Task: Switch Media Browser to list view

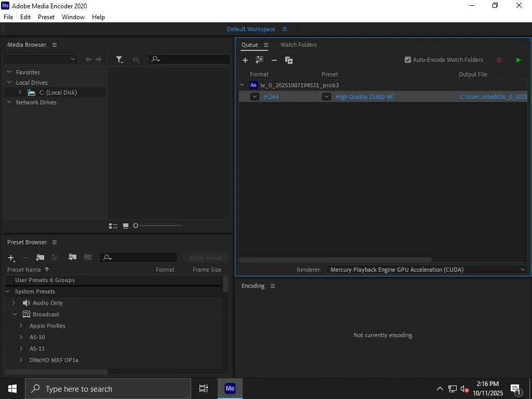Action: tap(113, 226)
